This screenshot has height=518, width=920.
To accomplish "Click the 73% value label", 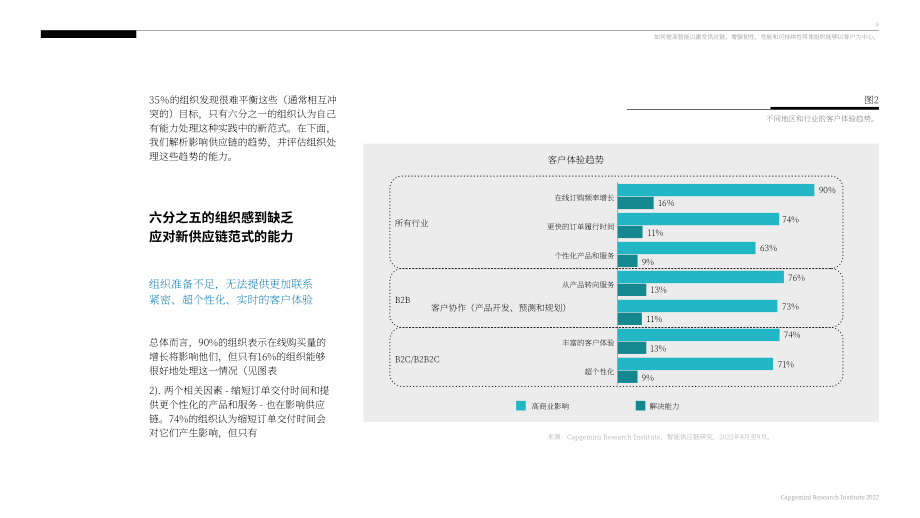I will 790,306.
